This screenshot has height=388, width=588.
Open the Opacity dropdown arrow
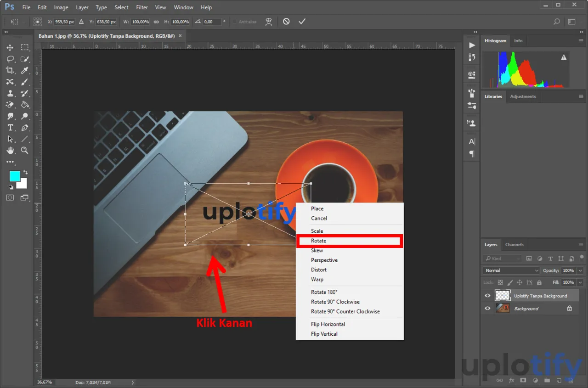click(x=580, y=270)
